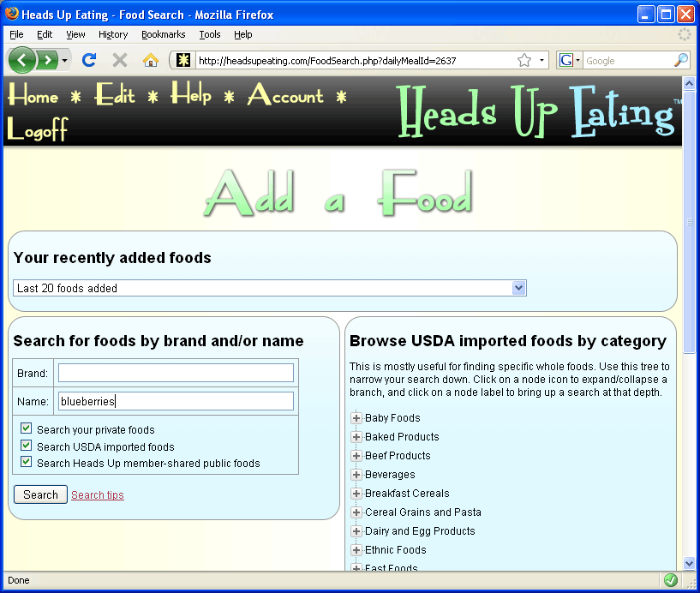Open the Tools menu
This screenshot has width=700, height=593.
[x=210, y=34]
